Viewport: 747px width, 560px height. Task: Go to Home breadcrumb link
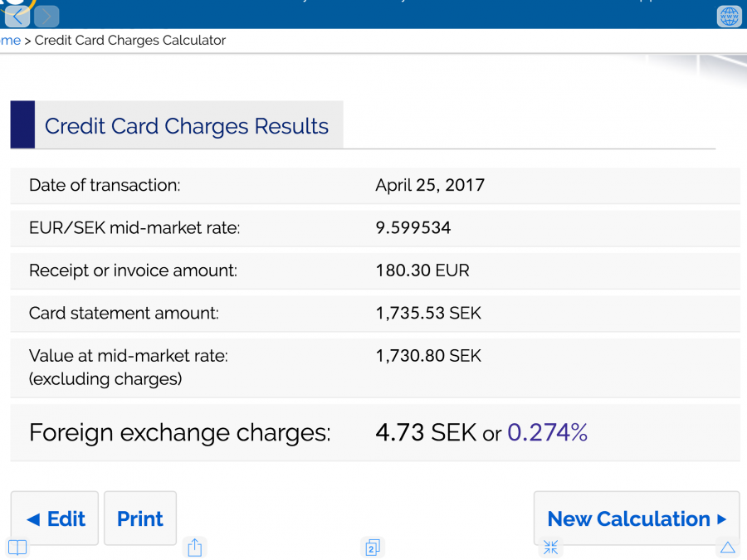(10, 40)
